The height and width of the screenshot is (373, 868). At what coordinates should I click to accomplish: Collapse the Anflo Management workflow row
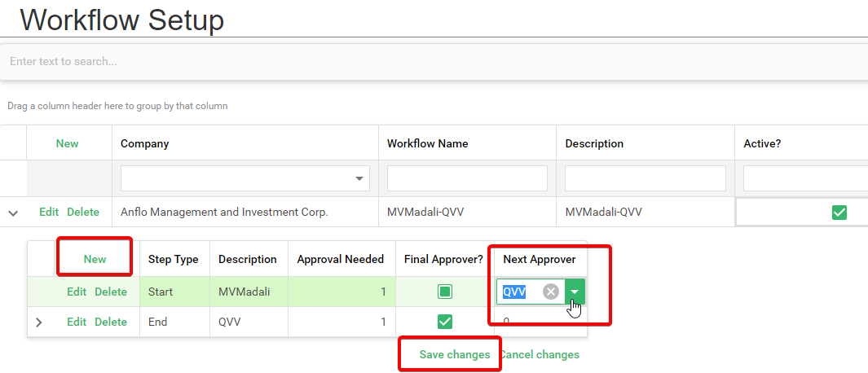[13, 213]
